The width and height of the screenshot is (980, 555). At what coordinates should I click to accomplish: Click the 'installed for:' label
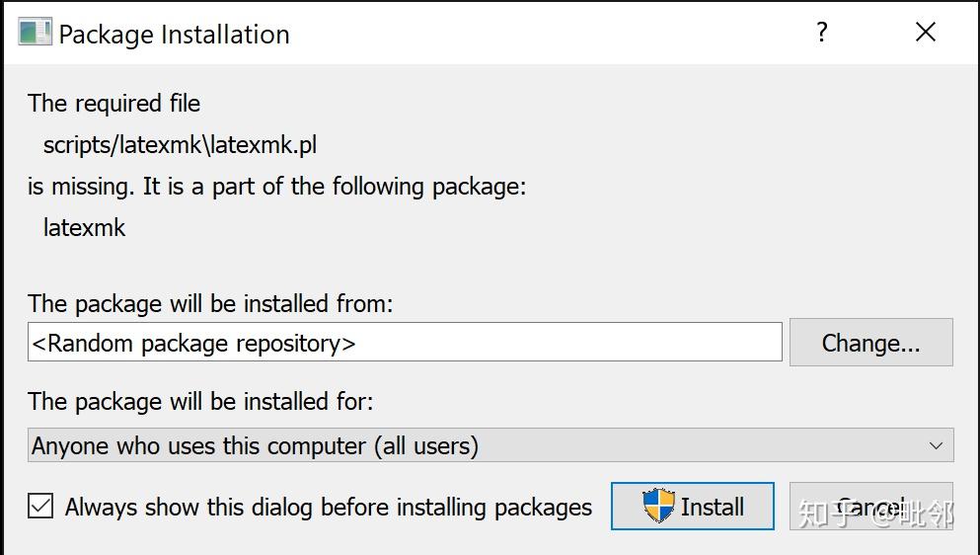[200, 402]
